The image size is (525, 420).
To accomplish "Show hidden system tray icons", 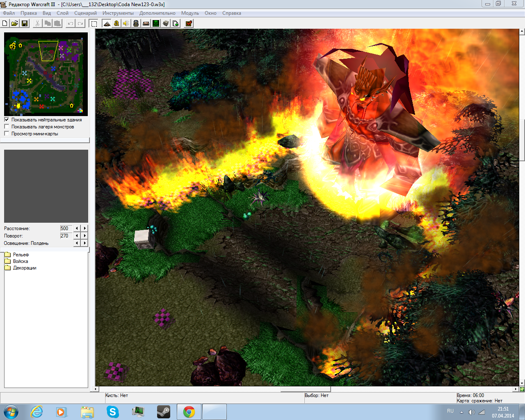I will [461, 412].
